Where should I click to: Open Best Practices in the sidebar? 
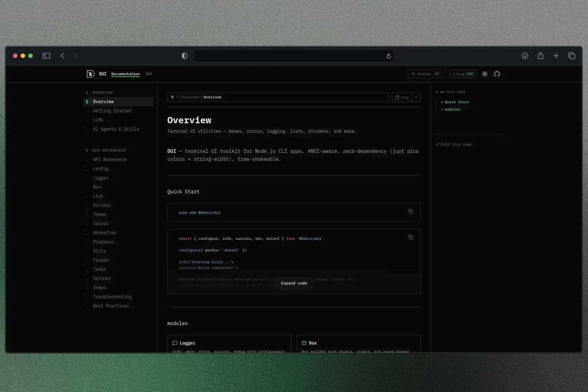(x=111, y=306)
